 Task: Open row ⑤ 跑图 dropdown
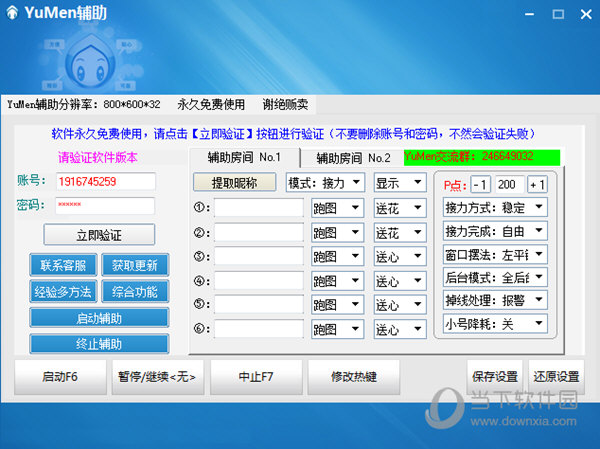[x=338, y=305]
